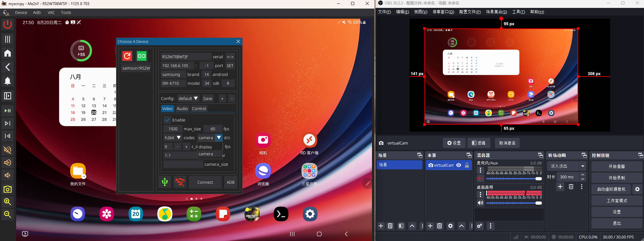Click the screenshot camera icon in sidebar

click(x=8, y=189)
